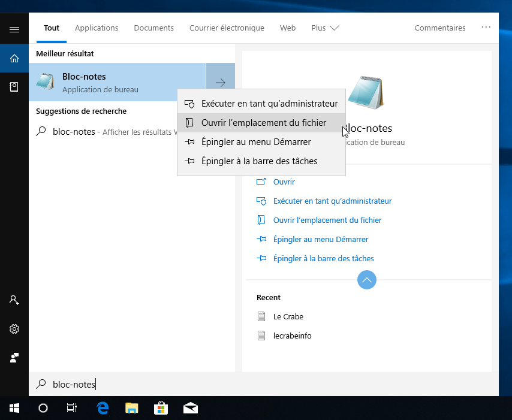Choose Épingler au menu Démarrer in context menu

(x=261, y=142)
